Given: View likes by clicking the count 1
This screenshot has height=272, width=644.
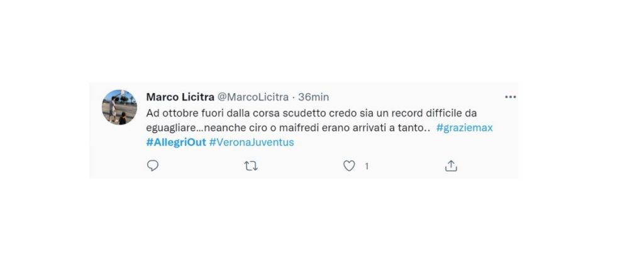Looking at the screenshot, I should point(367,166).
